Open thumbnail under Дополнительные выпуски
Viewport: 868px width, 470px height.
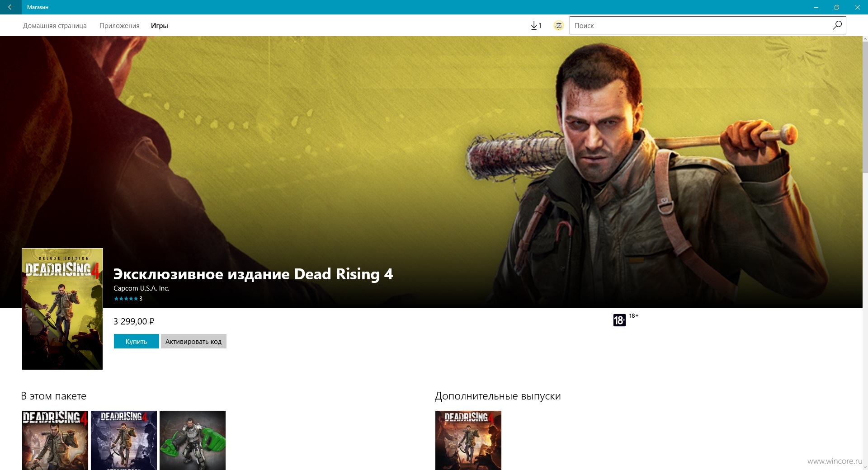tap(468, 440)
